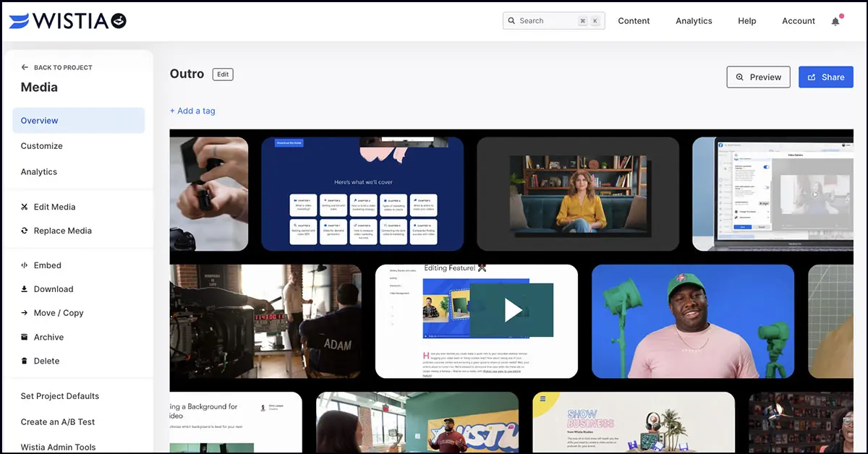
Task: Click the Wistia logo
Action: [x=67, y=21]
